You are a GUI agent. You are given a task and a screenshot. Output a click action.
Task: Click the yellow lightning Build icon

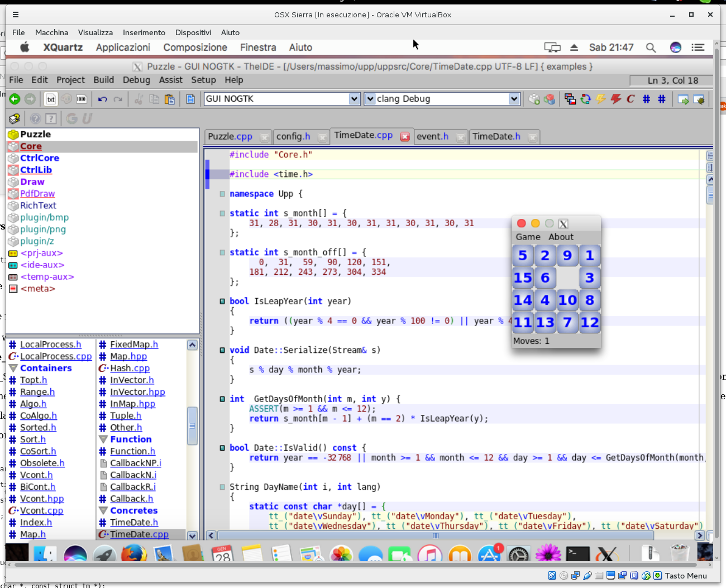[x=600, y=99]
